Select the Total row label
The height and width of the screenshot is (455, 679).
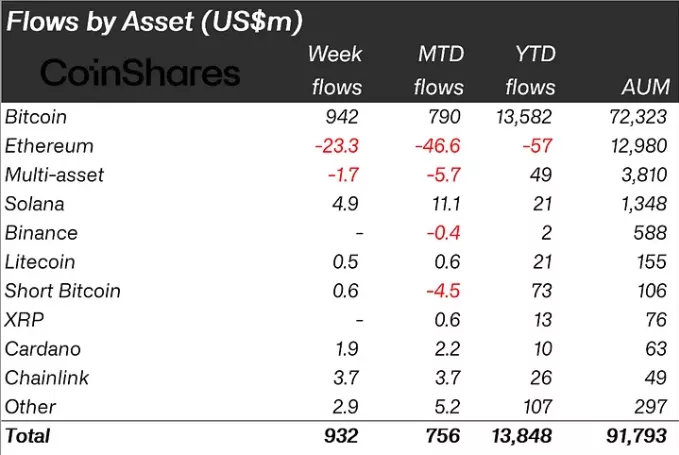click(x=28, y=436)
